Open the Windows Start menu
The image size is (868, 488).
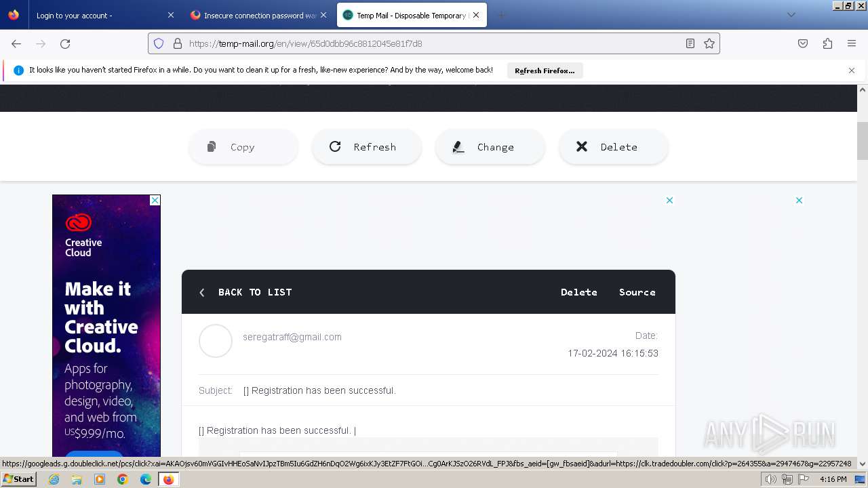point(19,479)
